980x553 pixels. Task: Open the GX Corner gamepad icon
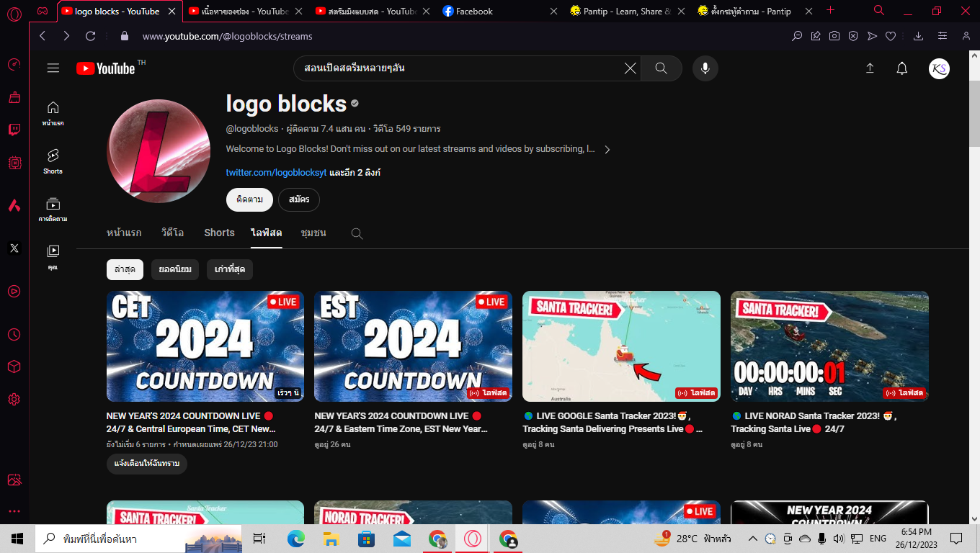tap(43, 11)
